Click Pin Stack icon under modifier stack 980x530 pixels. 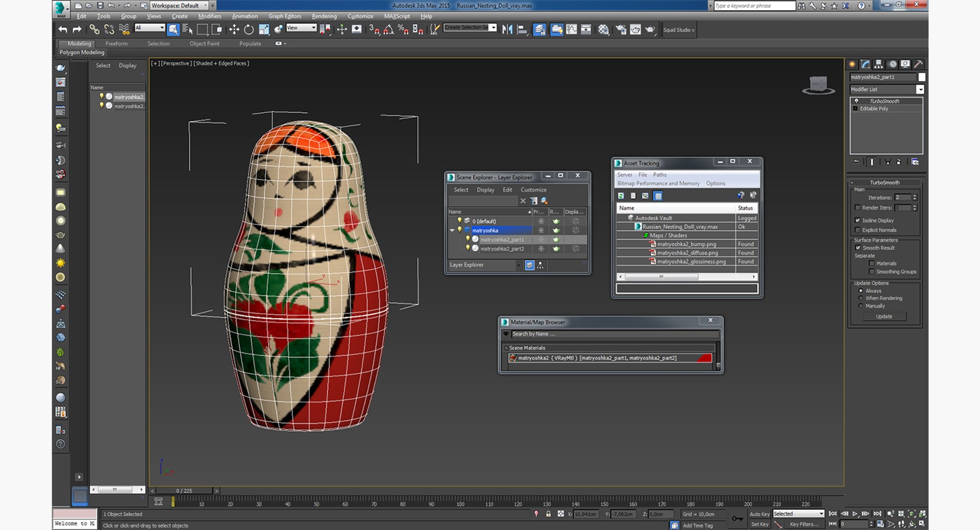click(x=856, y=162)
